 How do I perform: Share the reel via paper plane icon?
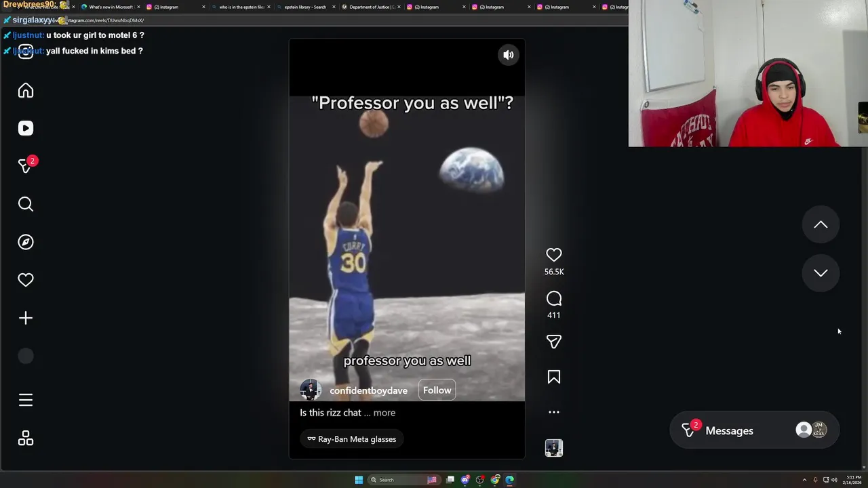click(x=554, y=342)
